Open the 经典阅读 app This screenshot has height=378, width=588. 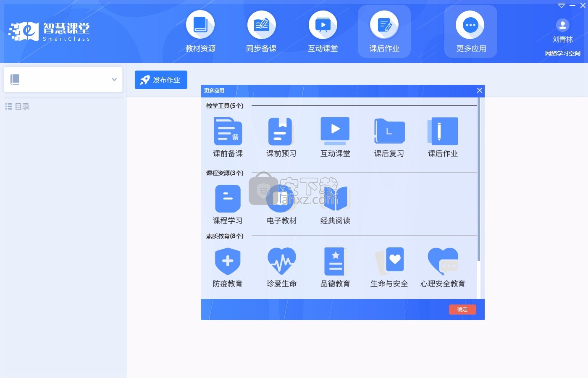point(335,205)
